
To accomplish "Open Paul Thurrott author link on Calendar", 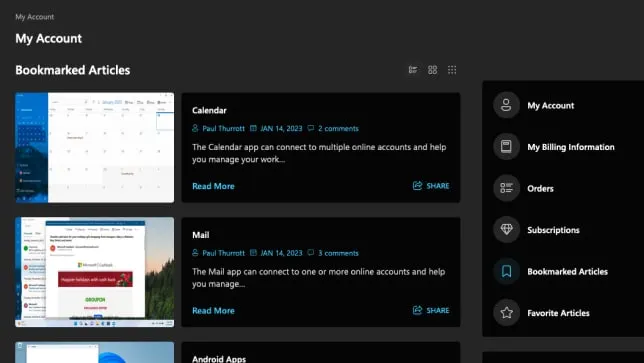I will click(x=223, y=129).
